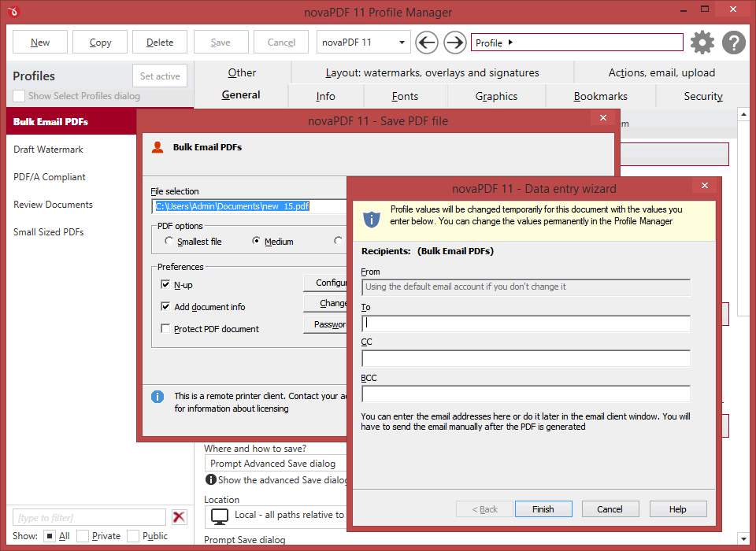Tick the Private show filter
Viewport: 756px width, 551px height.
[83, 536]
